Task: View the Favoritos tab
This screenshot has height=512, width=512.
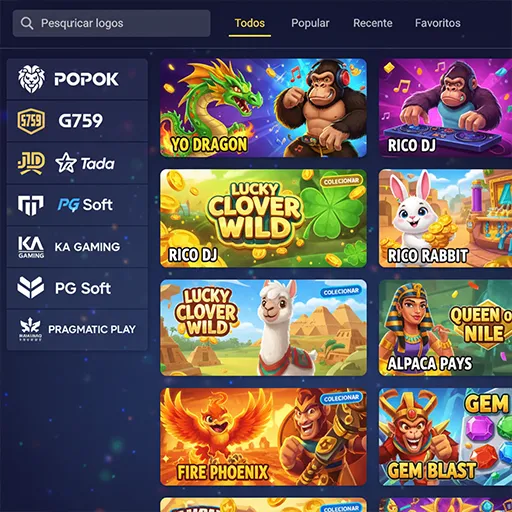Action: (438, 23)
